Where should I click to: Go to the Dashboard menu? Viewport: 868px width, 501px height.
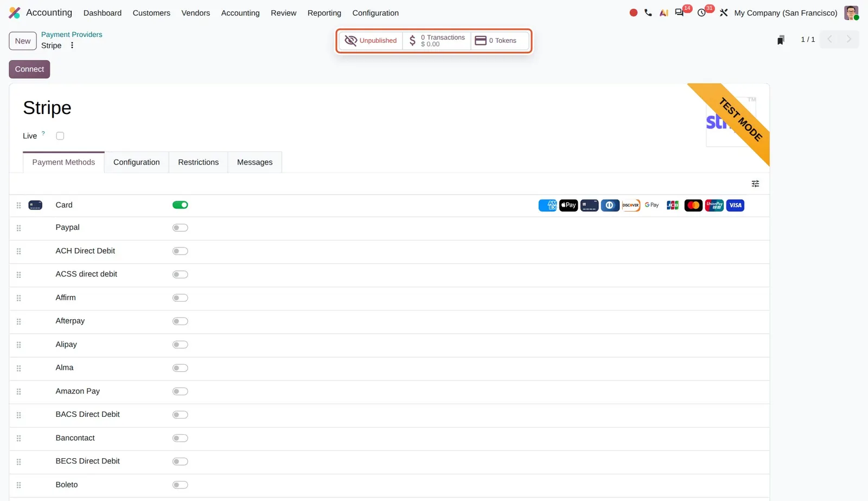coord(103,13)
